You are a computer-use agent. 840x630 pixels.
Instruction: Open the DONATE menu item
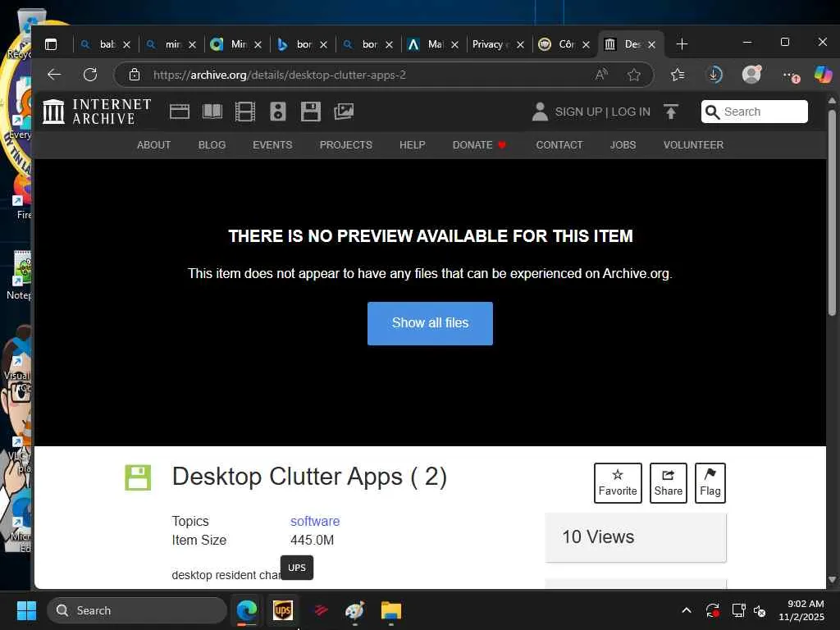coord(479,144)
